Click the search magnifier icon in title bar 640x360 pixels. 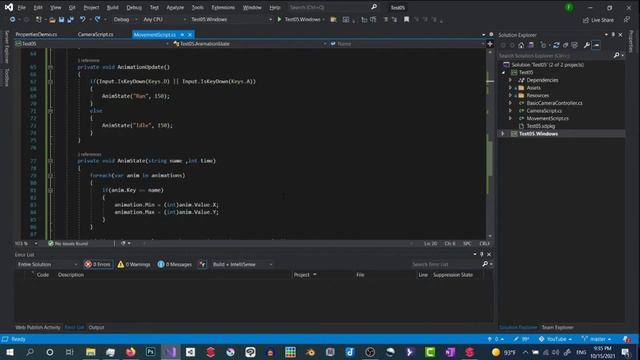point(374,7)
